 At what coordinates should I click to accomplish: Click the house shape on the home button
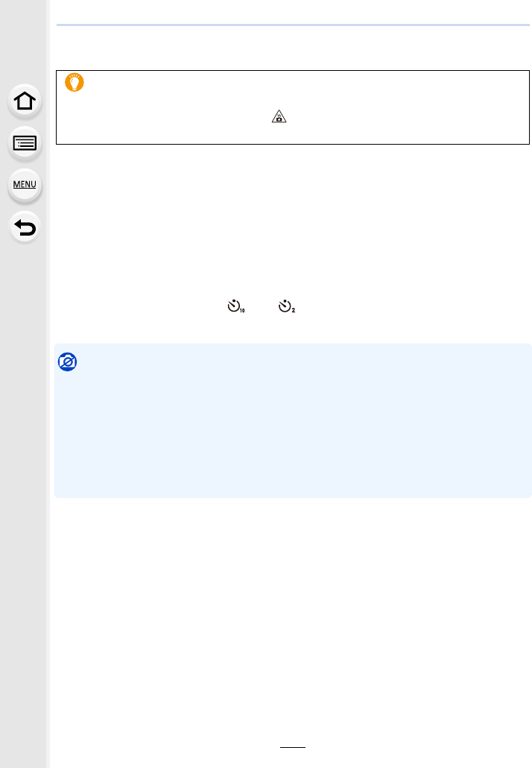[x=25, y=101]
